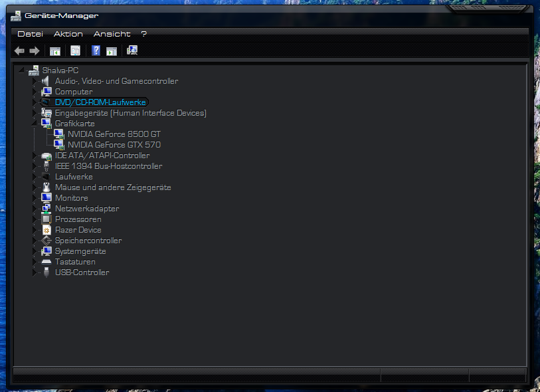This screenshot has height=392, width=540.
Task: Select NVIDIA GeForce 8500 GT entry
Action: [114, 134]
